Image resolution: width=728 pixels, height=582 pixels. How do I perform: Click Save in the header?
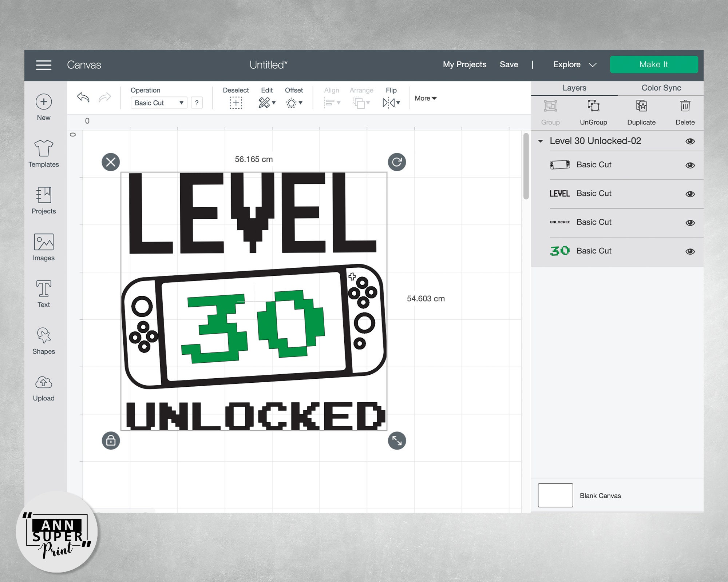[509, 64]
